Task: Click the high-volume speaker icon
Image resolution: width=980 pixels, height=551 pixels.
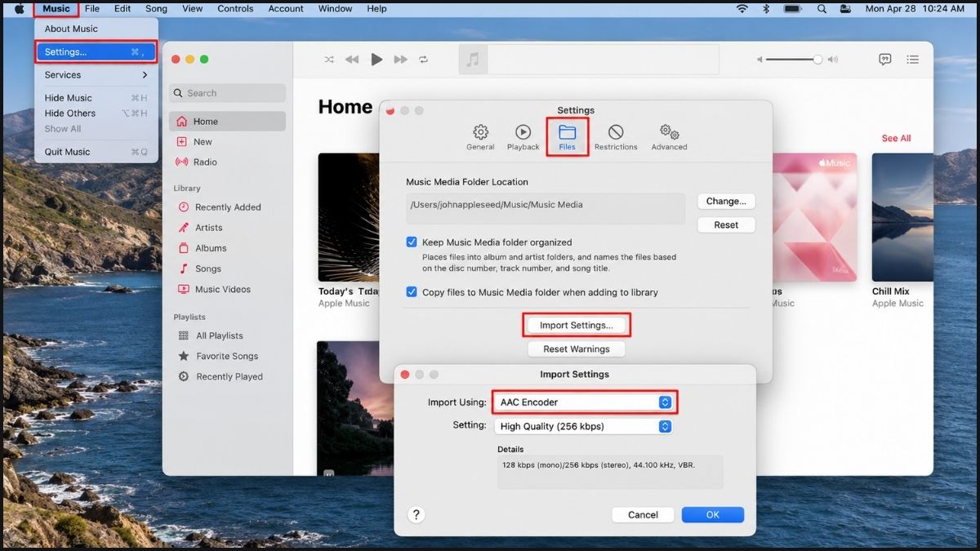Action: point(832,60)
